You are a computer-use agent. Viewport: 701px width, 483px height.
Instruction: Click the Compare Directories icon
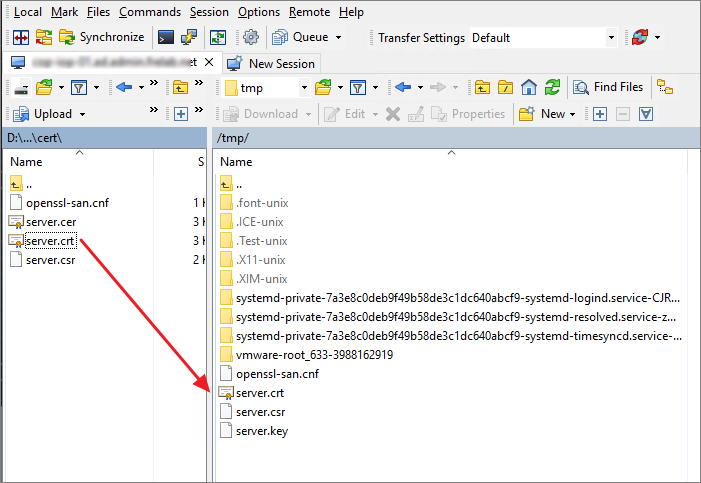(x=20, y=37)
